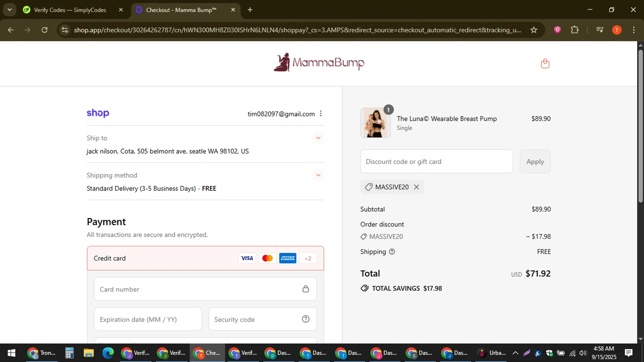Remove the MASSIVE20 discount code

tap(416, 187)
